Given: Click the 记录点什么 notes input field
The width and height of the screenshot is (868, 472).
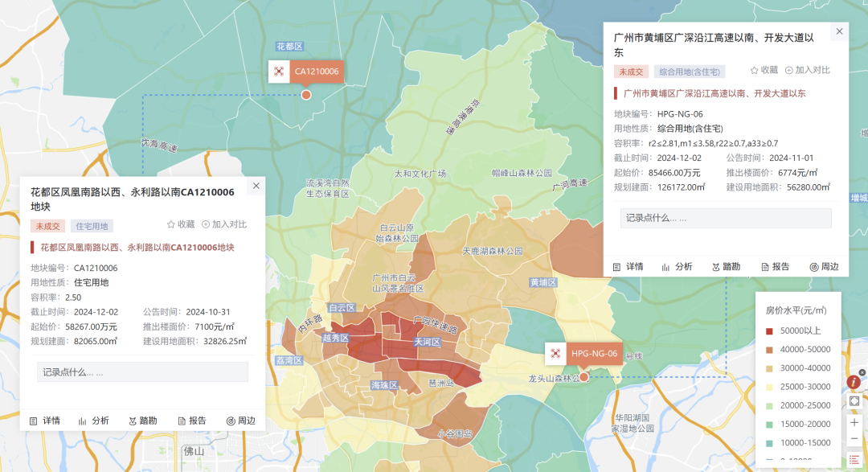Looking at the screenshot, I should click(x=141, y=371).
